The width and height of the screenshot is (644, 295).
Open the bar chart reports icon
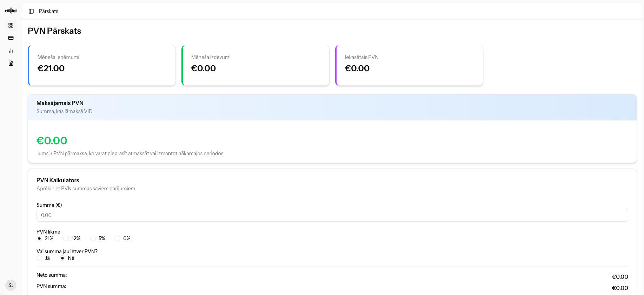tap(11, 51)
